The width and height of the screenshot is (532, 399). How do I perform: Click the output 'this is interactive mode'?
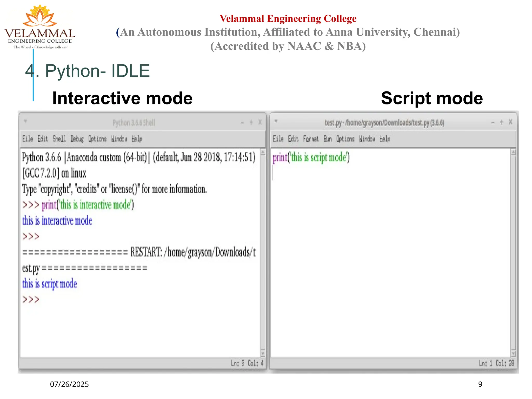57,221
